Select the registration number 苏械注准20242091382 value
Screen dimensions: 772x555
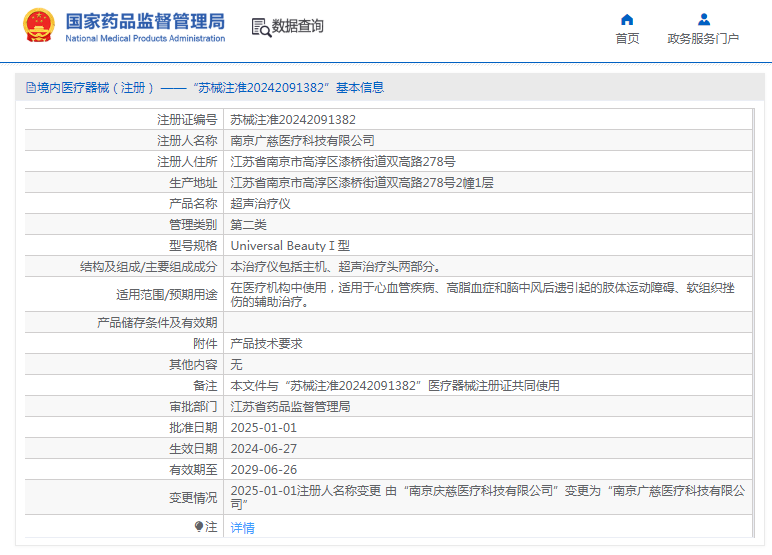[x=293, y=120]
